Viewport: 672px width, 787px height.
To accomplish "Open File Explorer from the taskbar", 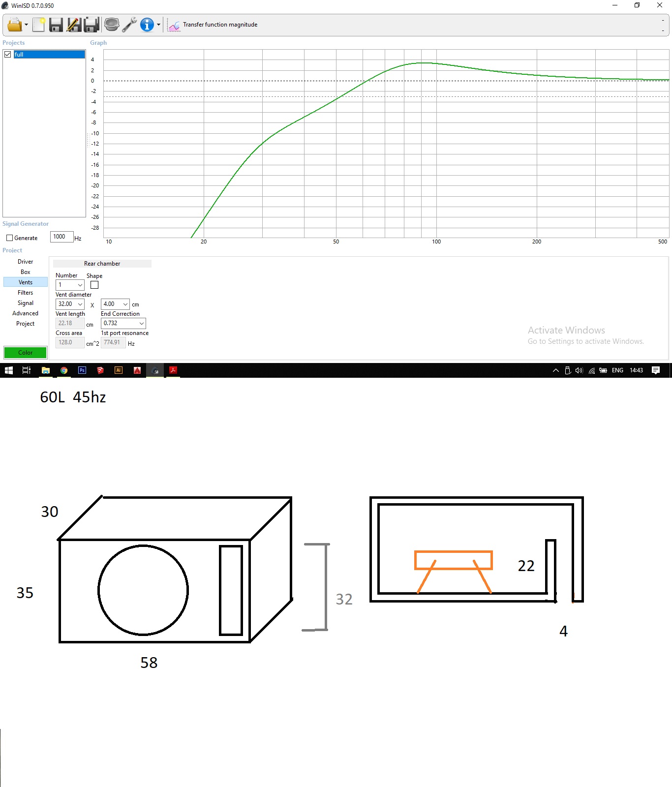I will pyautogui.click(x=45, y=370).
